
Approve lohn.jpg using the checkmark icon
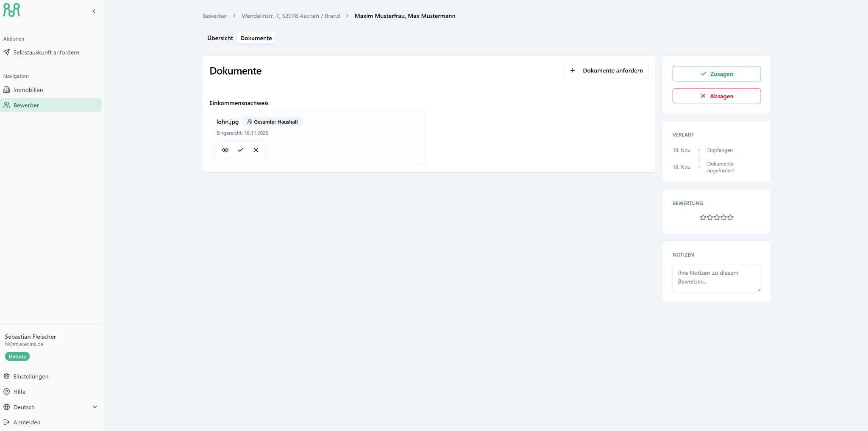pyautogui.click(x=241, y=150)
